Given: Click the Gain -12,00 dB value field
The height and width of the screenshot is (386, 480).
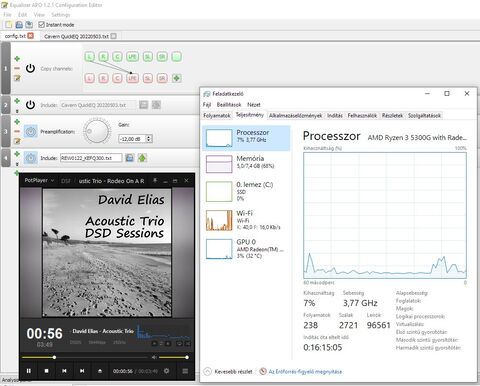Looking at the screenshot, I should 132,139.
